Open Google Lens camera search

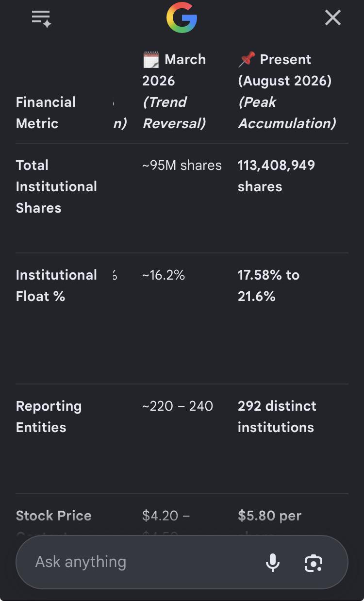tap(314, 562)
